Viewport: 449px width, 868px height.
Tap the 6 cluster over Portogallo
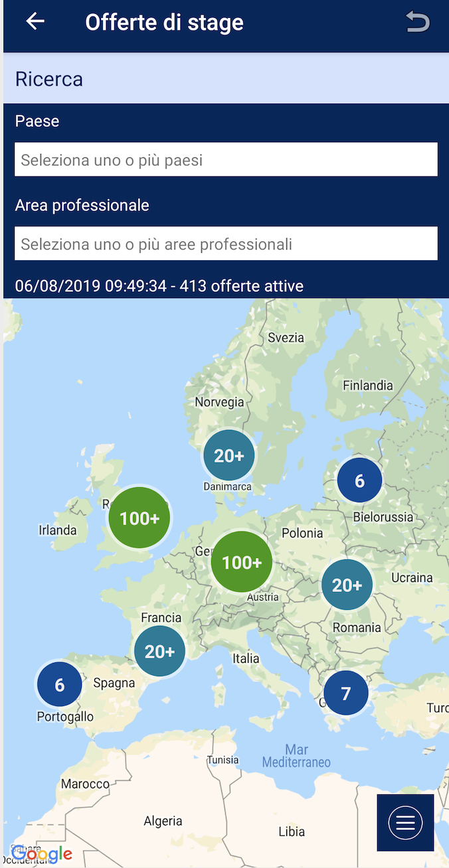click(x=60, y=684)
